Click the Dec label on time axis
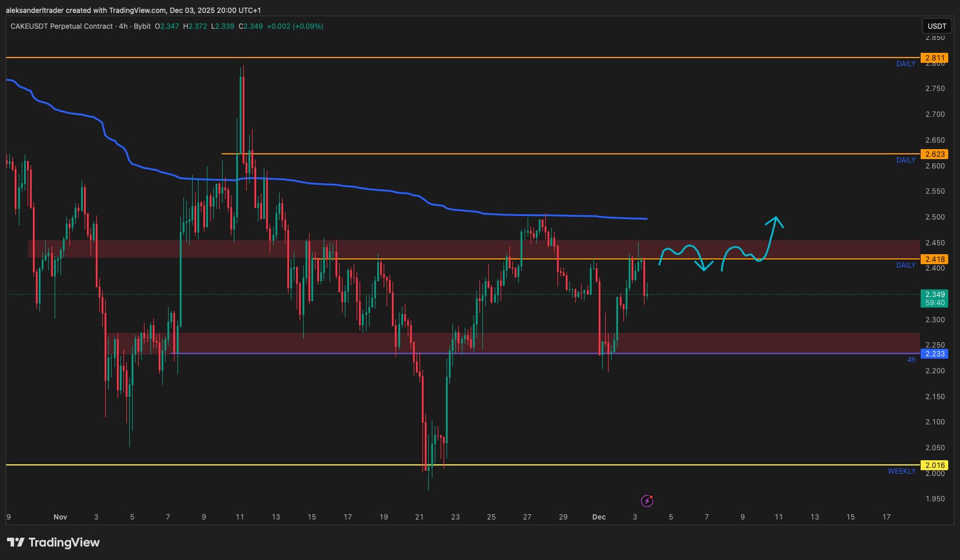This screenshot has width=960, height=560. tap(599, 517)
